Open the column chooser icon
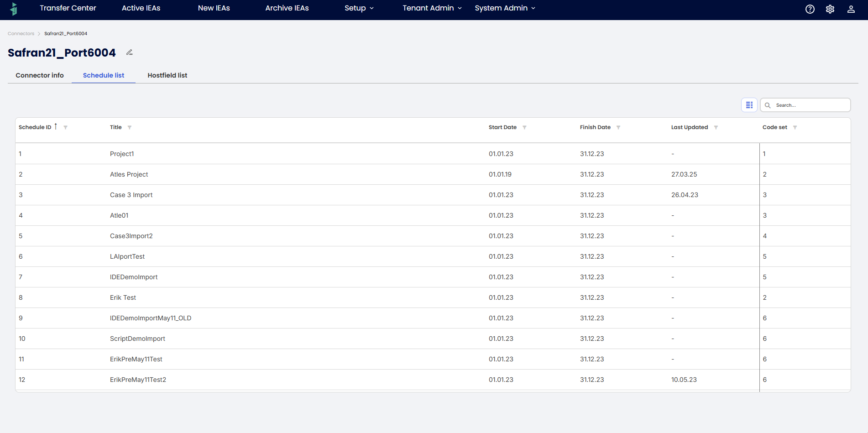 point(749,105)
